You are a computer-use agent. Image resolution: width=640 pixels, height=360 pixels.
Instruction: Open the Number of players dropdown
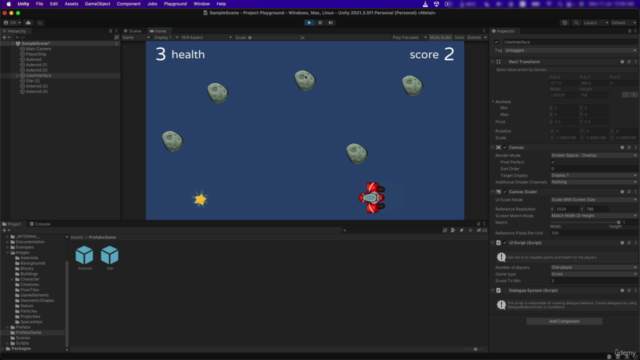pos(594,267)
